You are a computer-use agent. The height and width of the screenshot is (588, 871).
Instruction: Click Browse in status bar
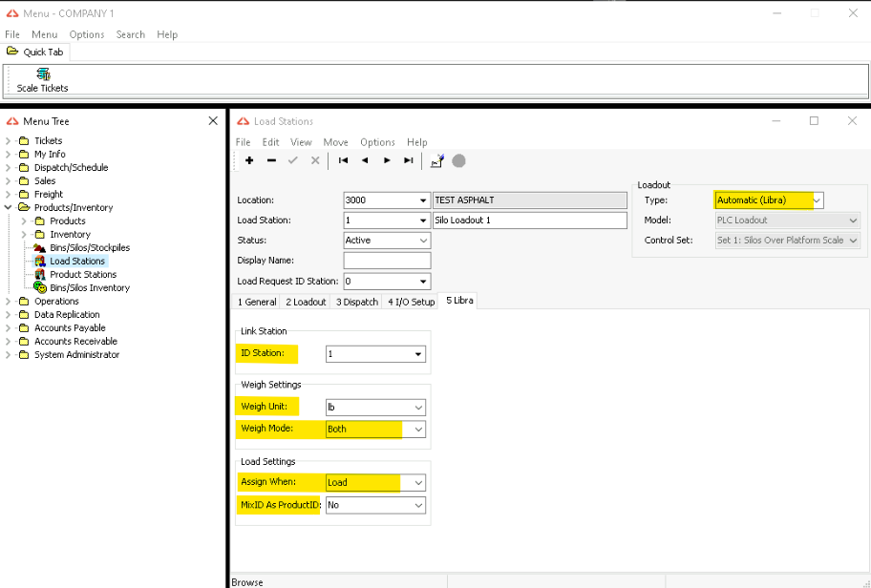[x=247, y=582]
